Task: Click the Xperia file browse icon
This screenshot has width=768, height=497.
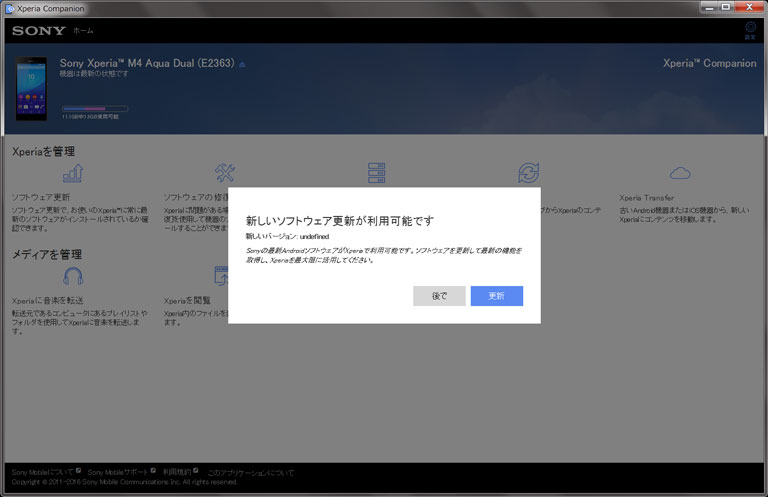Action: [x=221, y=276]
